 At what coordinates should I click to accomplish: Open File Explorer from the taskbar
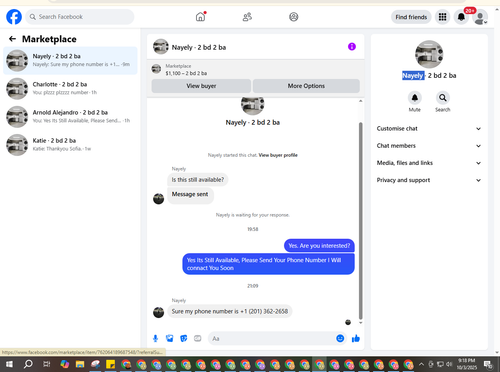tap(80, 364)
